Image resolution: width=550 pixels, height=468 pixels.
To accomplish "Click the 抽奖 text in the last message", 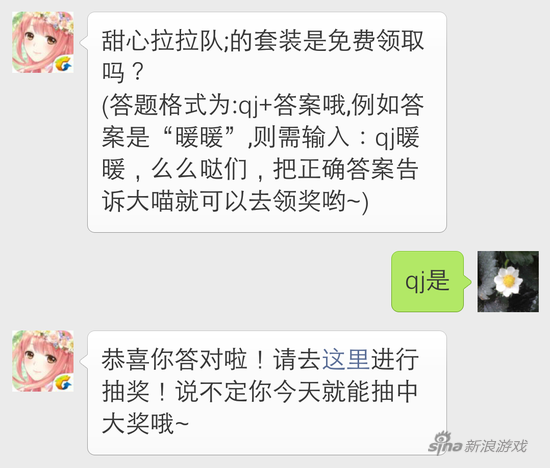I will pyautogui.click(x=126, y=392).
